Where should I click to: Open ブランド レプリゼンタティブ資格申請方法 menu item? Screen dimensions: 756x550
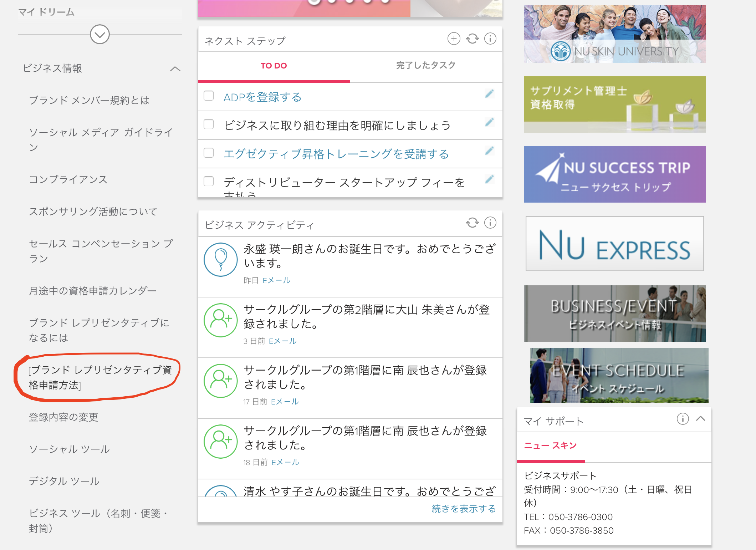[x=100, y=377]
